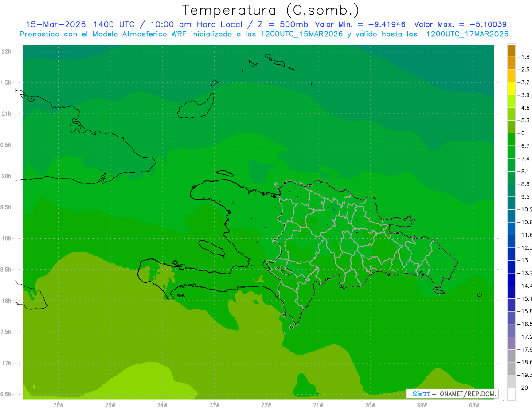Click the "70W" longitude label
The image size is (532, 411).
point(370,405)
